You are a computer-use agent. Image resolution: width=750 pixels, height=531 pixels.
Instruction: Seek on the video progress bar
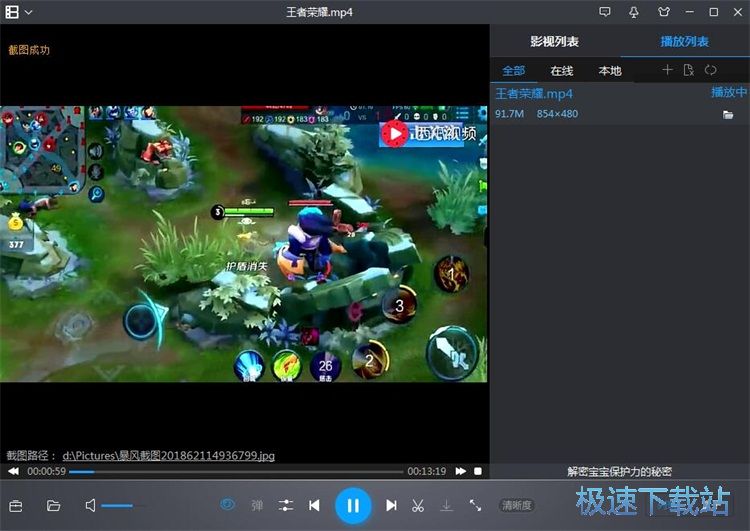click(236, 472)
